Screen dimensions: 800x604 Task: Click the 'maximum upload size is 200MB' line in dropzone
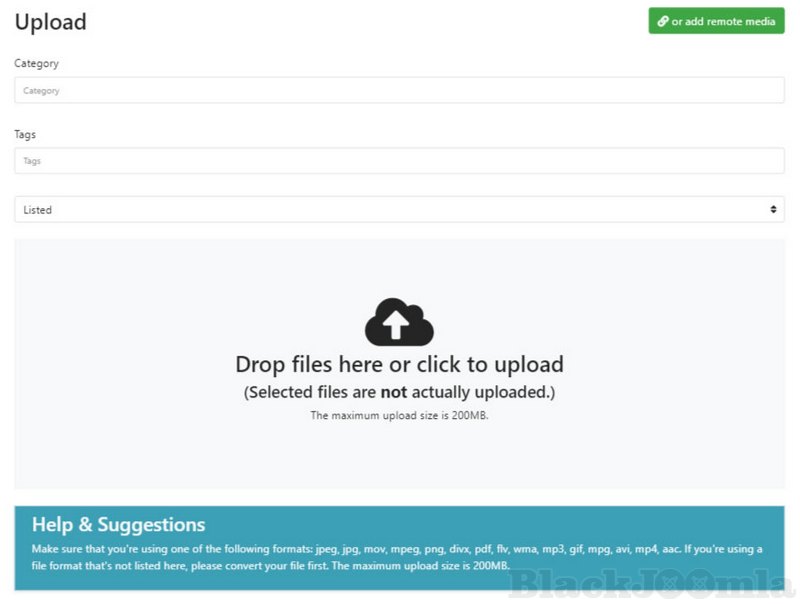point(399,415)
